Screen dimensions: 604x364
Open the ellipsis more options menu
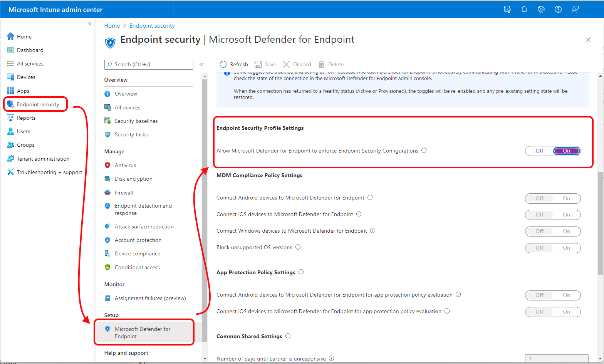coord(368,40)
